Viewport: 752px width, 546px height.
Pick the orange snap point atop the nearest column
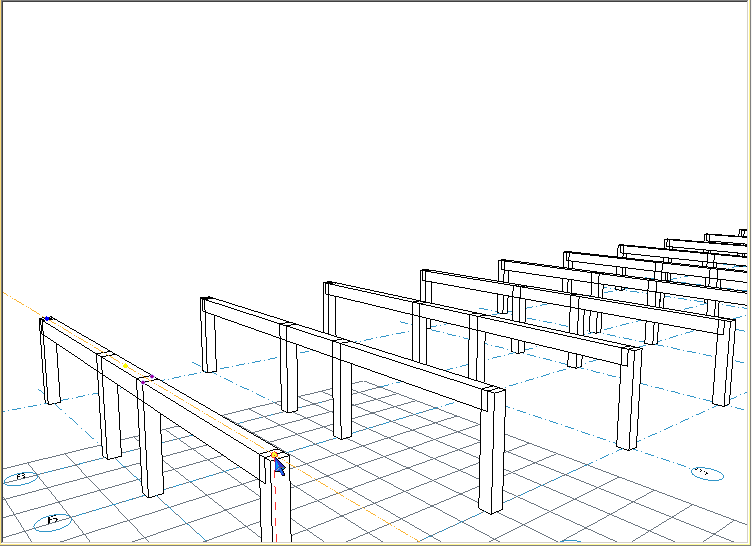274,455
